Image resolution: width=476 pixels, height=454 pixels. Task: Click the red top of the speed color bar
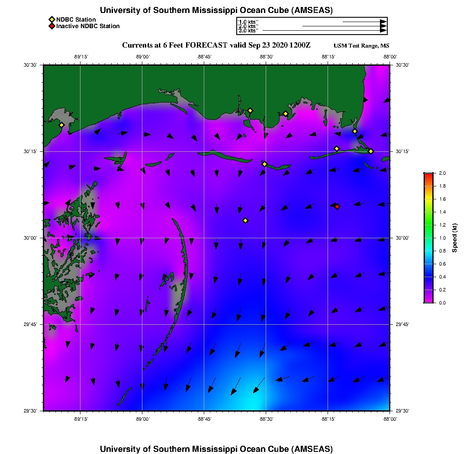coord(428,175)
